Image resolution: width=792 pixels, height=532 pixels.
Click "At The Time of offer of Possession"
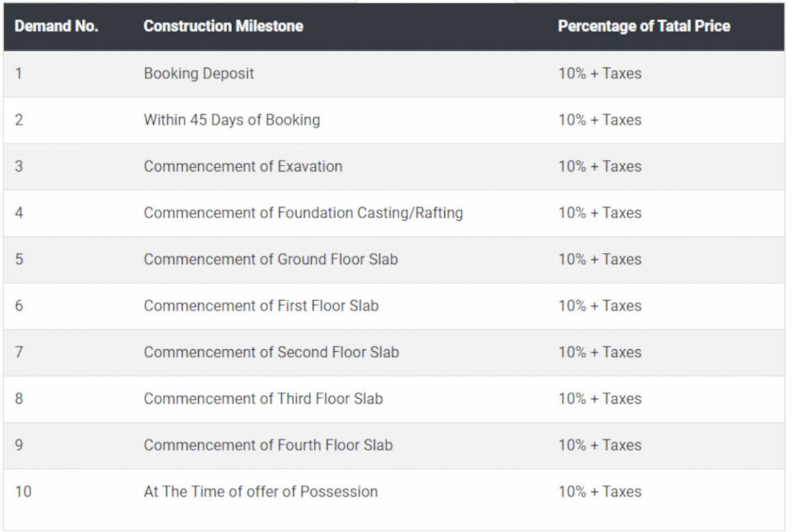pyautogui.click(x=261, y=492)
